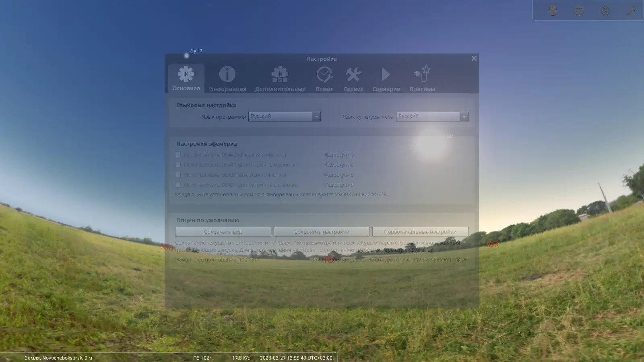Image resolution: width=644 pixels, height=362 pixels.
Task: Click the Начальное поле зрения value text
Action: [x=216, y=259]
